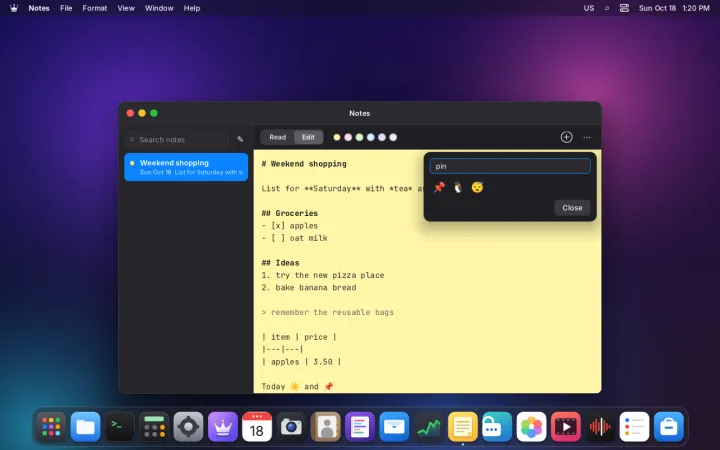Open the Stocks chart app in dock
Viewport: 720px width, 450px height.
(x=428, y=427)
